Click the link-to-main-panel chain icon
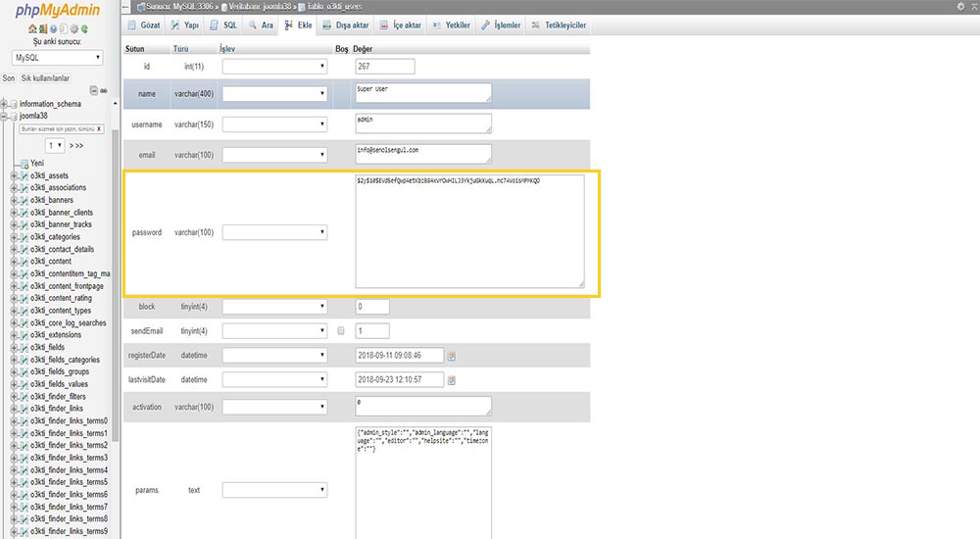Screen dimensions: 980x539 pos(105,90)
